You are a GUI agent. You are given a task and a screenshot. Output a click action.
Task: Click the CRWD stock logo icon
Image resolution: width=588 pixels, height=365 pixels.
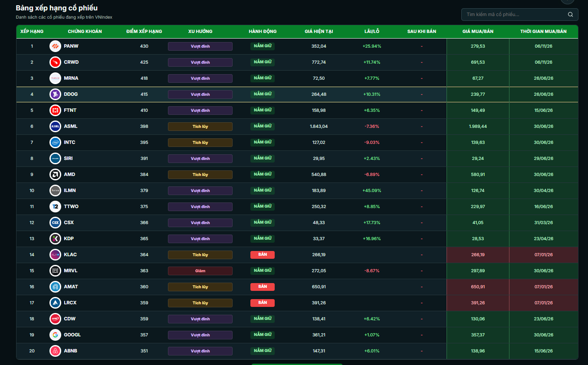[x=55, y=62]
